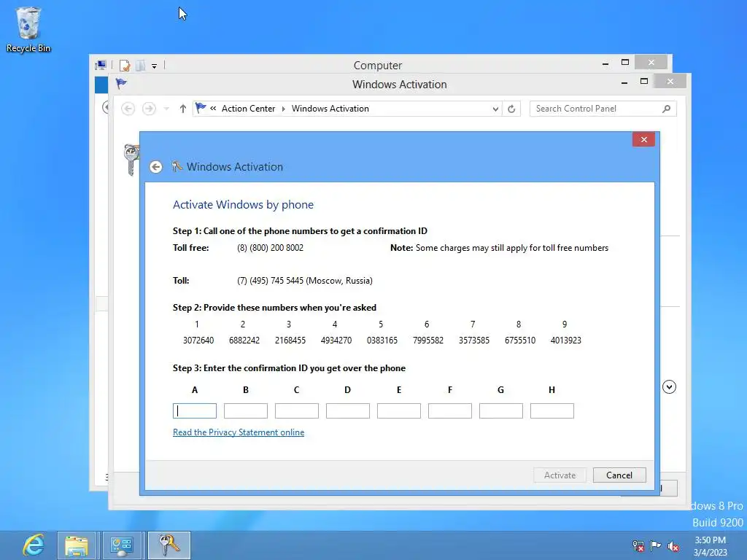Click installation ID group 0383165
This screenshot has width=747, height=560.
[382, 340]
